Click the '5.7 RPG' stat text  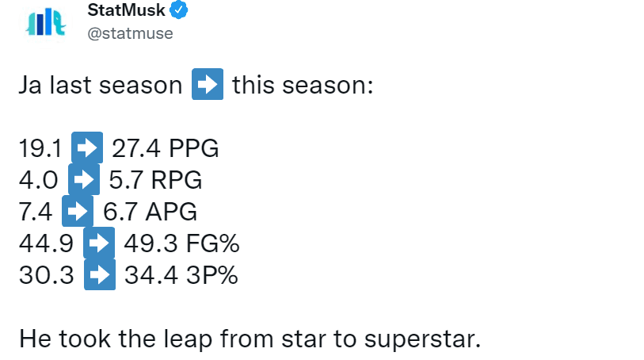pyautogui.click(x=154, y=180)
